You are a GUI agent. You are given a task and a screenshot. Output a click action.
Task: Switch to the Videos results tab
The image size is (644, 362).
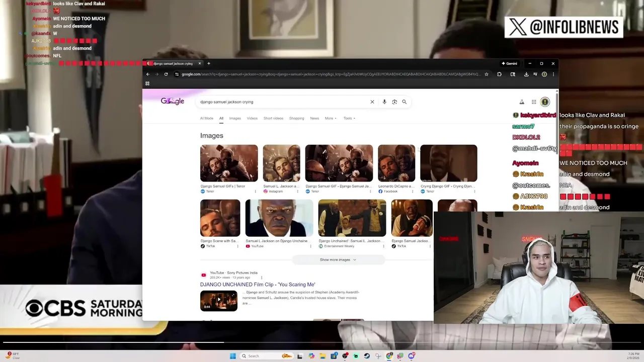252,118
